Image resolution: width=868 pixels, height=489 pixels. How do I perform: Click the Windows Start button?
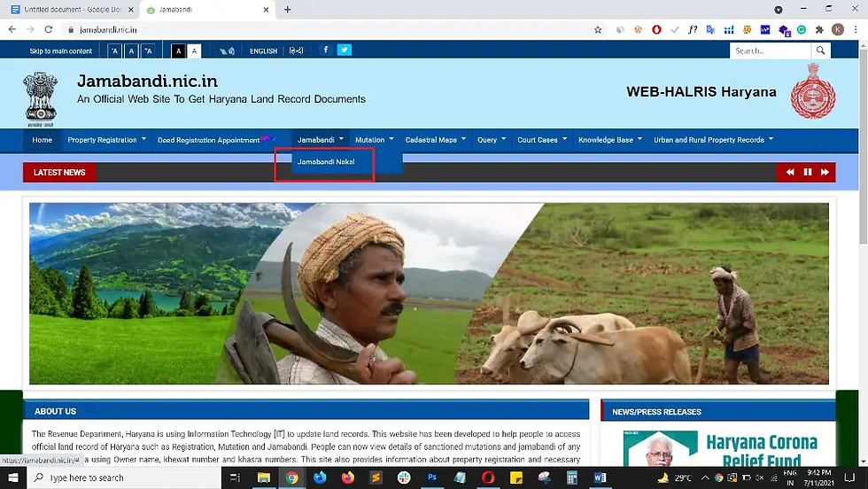click(x=13, y=477)
